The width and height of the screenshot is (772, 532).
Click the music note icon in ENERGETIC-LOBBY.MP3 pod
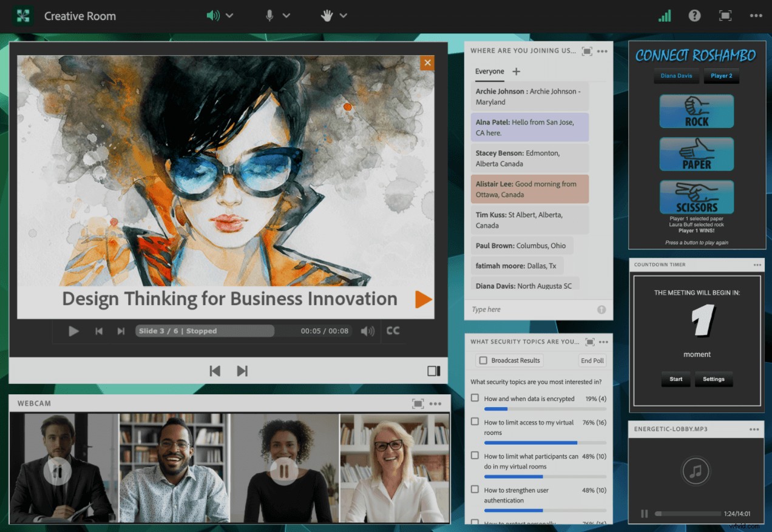(696, 471)
